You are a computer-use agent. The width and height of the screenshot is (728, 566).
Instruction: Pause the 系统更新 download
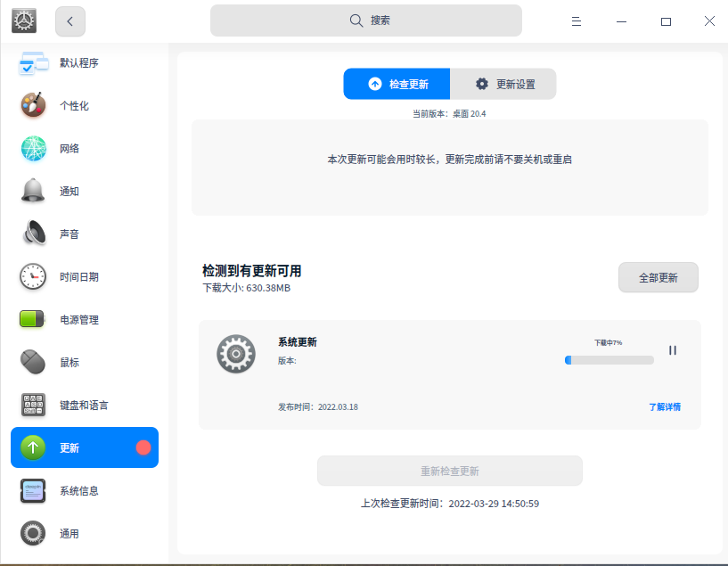coord(673,350)
